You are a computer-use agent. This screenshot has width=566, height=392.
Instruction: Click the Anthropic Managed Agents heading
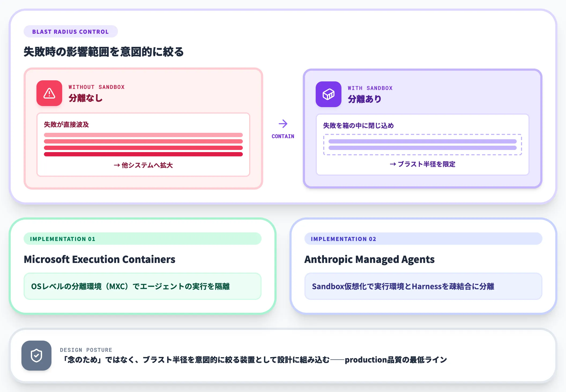tap(370, 259)
